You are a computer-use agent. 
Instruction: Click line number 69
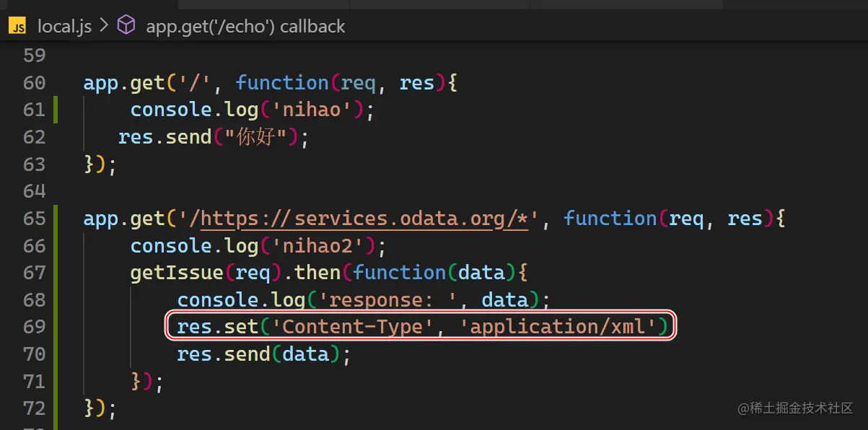point(34,327)
